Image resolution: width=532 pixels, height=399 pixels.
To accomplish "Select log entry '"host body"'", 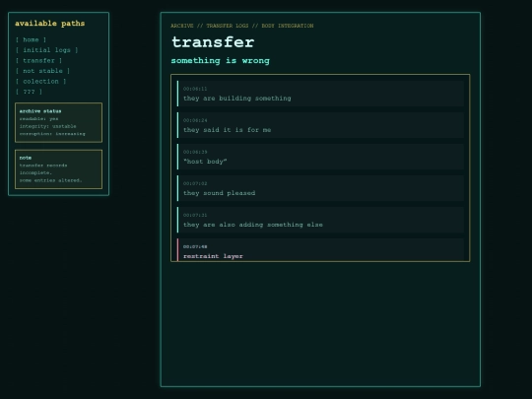I will [x=320, y=157].
